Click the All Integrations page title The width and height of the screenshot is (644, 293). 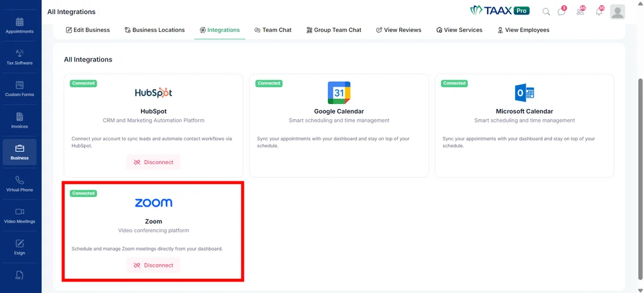coord(71,12)
